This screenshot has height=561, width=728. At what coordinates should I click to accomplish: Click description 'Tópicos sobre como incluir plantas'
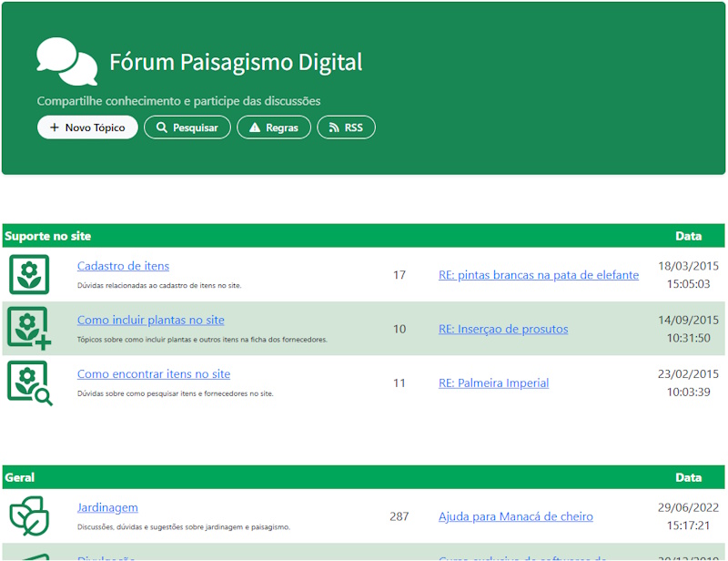pyautogui.click(x=202, y=340)
